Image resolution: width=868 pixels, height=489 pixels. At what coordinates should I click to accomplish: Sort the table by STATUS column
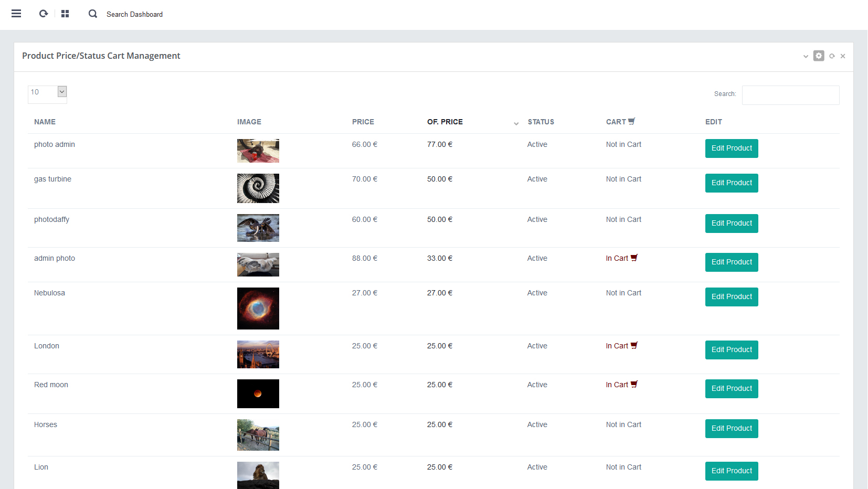click(x=541, y=122)
